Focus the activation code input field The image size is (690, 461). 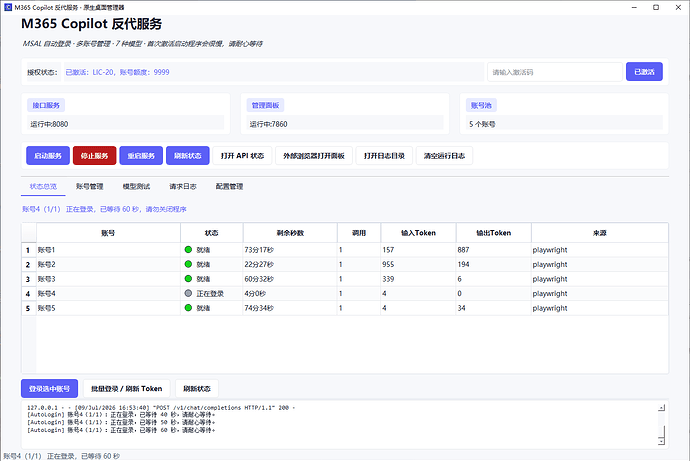[x=554, y=72]
